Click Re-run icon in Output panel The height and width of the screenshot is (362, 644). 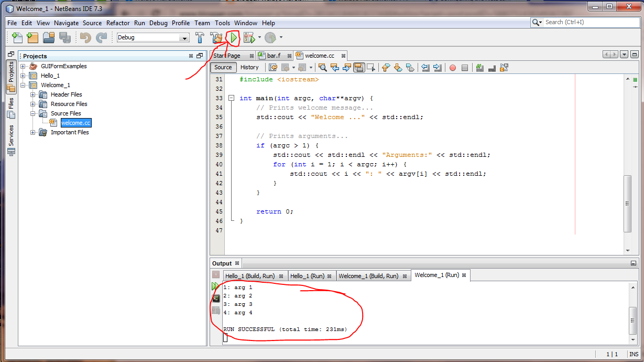point(215,286)
